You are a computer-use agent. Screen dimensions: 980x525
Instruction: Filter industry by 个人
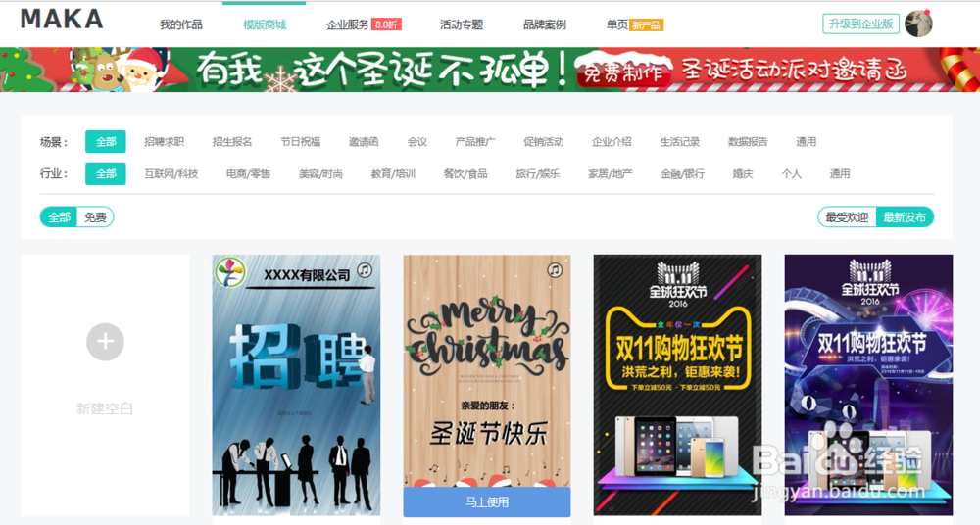click(791, 173)
